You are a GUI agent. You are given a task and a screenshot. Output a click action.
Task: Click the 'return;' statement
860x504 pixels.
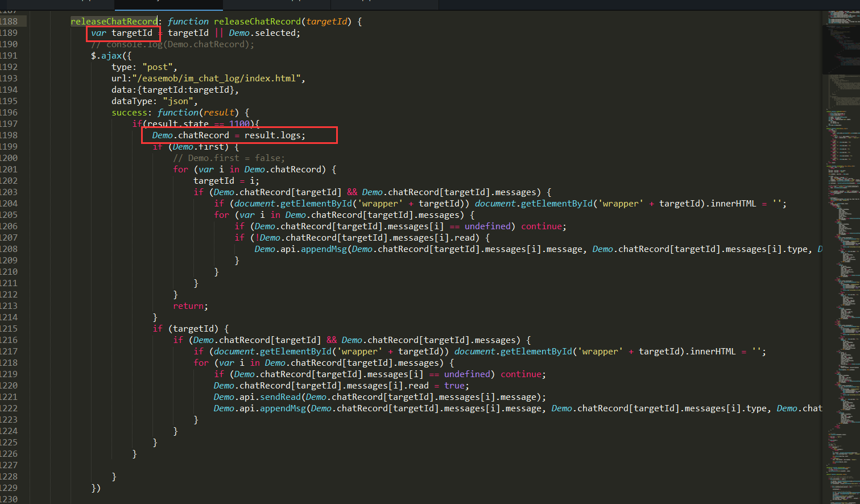tap(190, 306)
